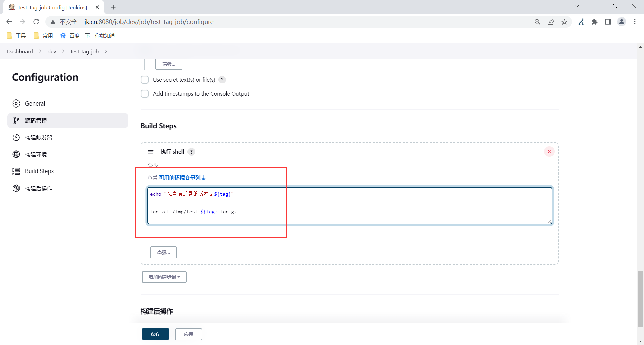
Task: Reload the Jenkins configure page
Action: point(36,22)
